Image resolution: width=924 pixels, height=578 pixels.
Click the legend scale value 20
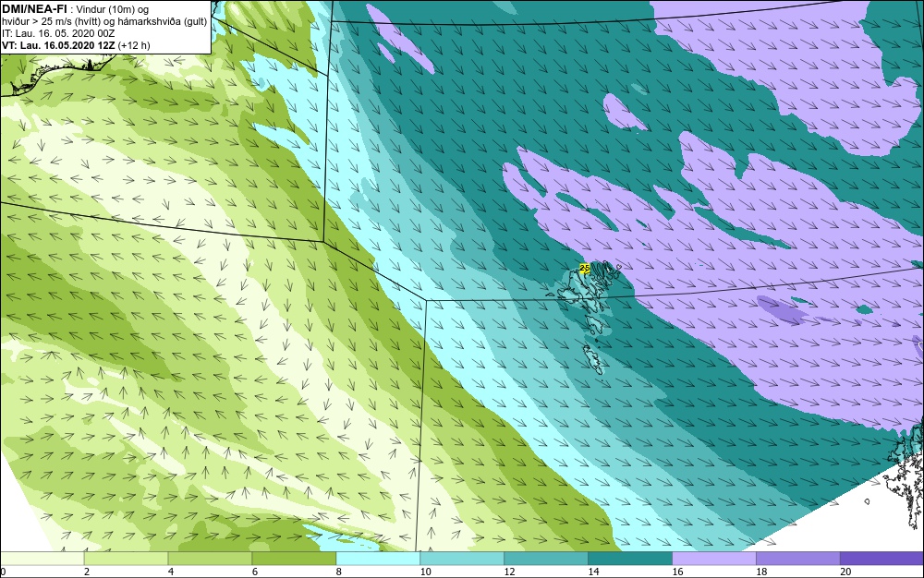tap(845, 572)
